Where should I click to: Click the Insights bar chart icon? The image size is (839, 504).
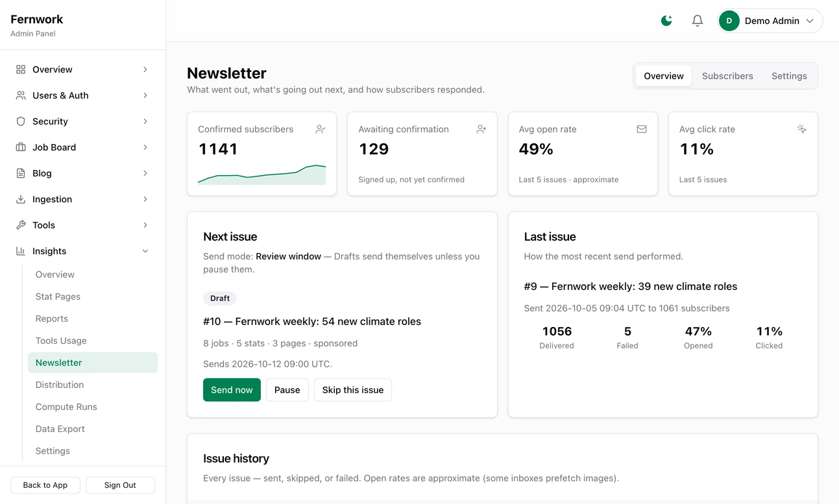click(21, 251)
